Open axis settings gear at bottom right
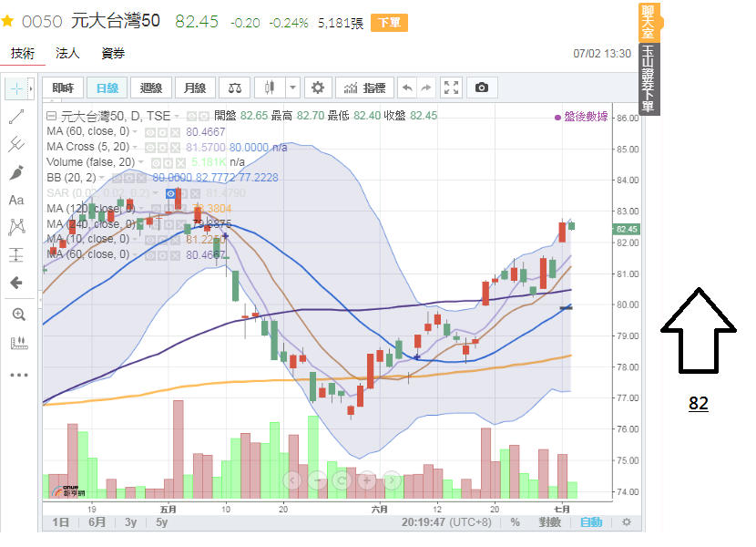 (x=627, y=521)
